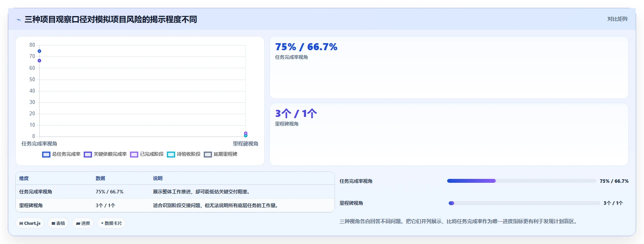
Task: Click the 3个 / 1个 stat card heading
Action: point(296,113)
